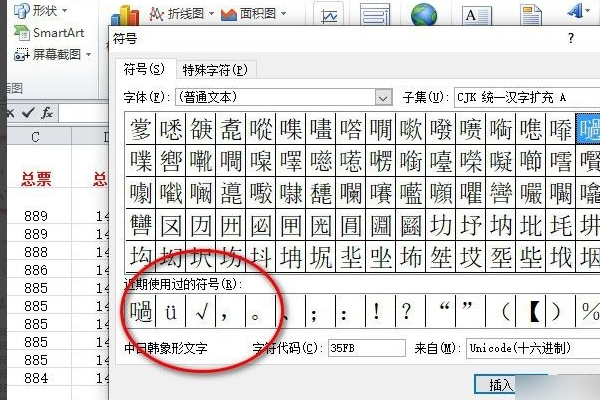The height and width of the screenshot is (400, 600).
Task: Open the column chart gallery
Action: pos(125,16)
